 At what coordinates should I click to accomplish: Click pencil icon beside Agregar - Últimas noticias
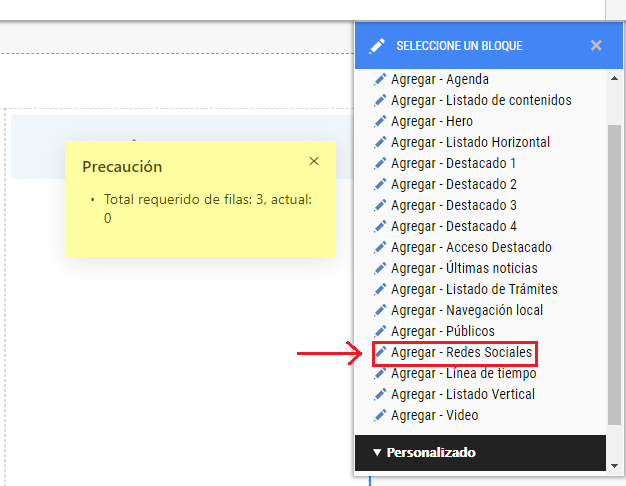(x=380, y=268)
